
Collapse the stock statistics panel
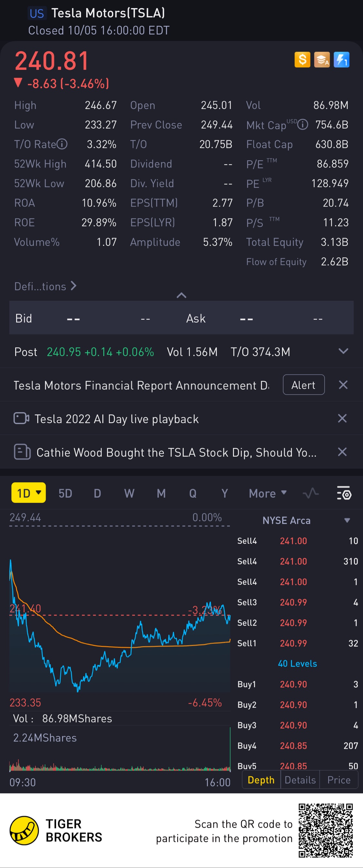tap(181, 295)
